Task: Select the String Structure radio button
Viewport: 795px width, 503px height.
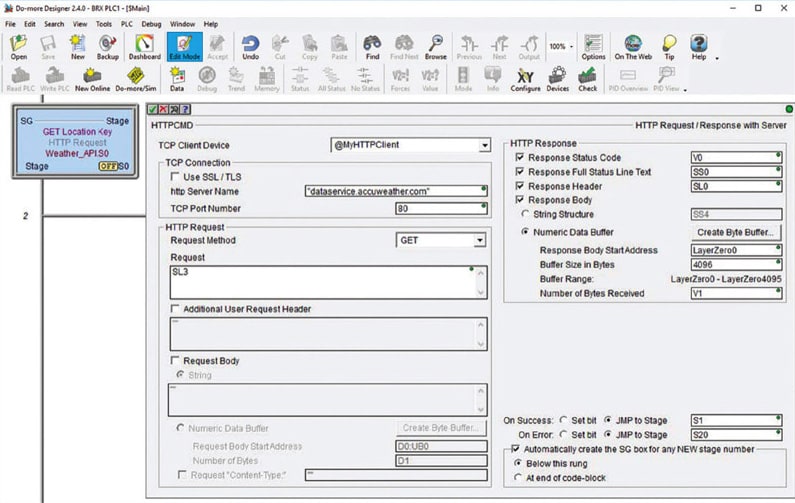Action: pyautogui.click(x=526, y=214)
